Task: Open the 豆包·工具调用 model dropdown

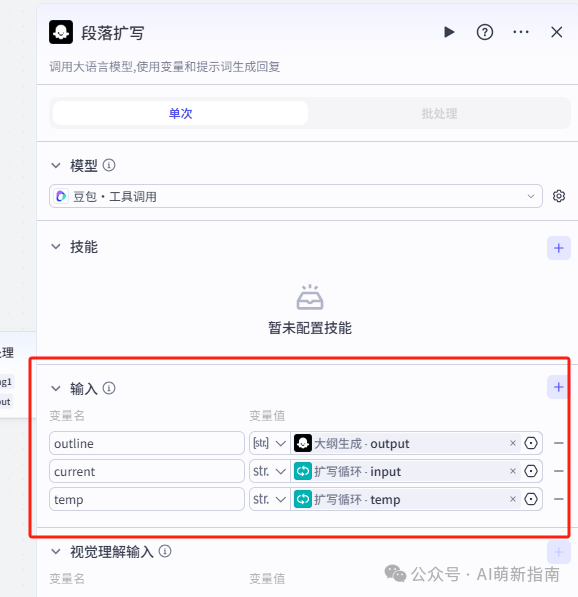Action: click(x=295, y=196)
